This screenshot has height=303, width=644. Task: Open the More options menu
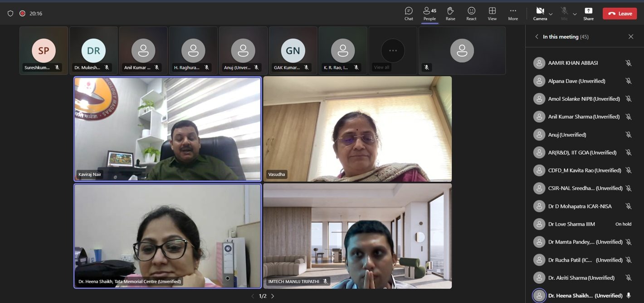coord(513,13)
